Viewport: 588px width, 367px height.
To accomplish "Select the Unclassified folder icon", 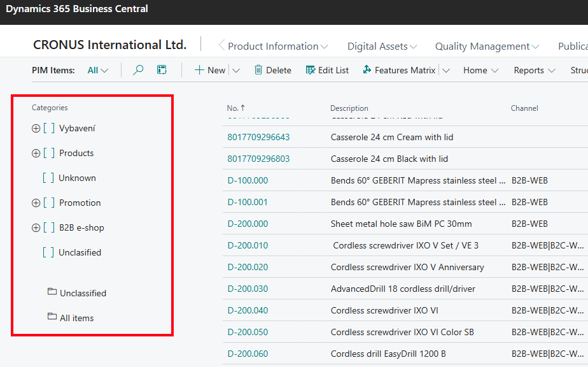I will [52, 292].
